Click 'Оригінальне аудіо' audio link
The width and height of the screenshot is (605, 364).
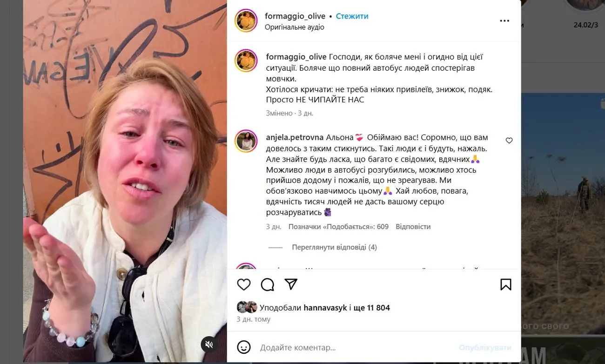(x=295, y=27)
